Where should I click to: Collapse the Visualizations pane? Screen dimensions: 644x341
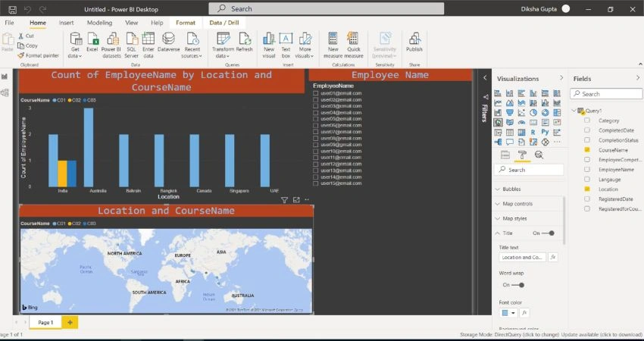561,77
